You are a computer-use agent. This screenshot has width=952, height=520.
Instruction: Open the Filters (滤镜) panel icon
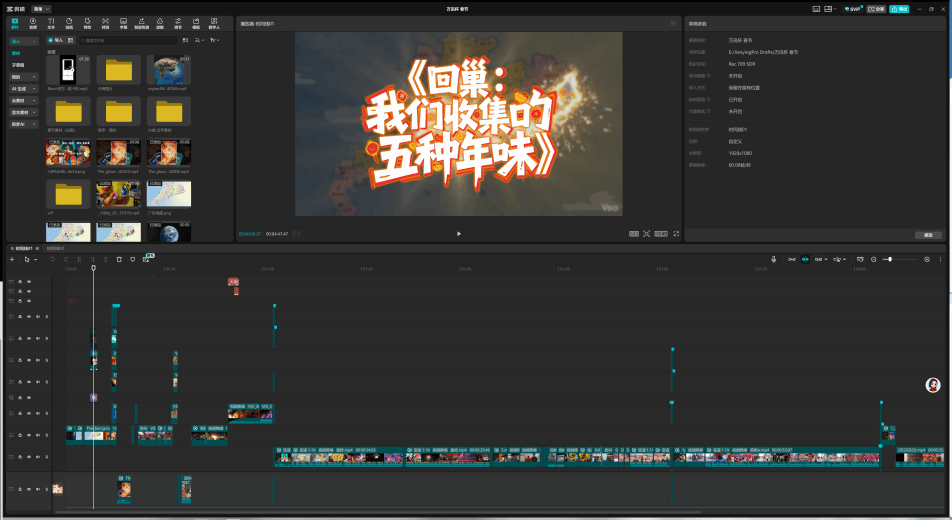(x=160, y=22)
